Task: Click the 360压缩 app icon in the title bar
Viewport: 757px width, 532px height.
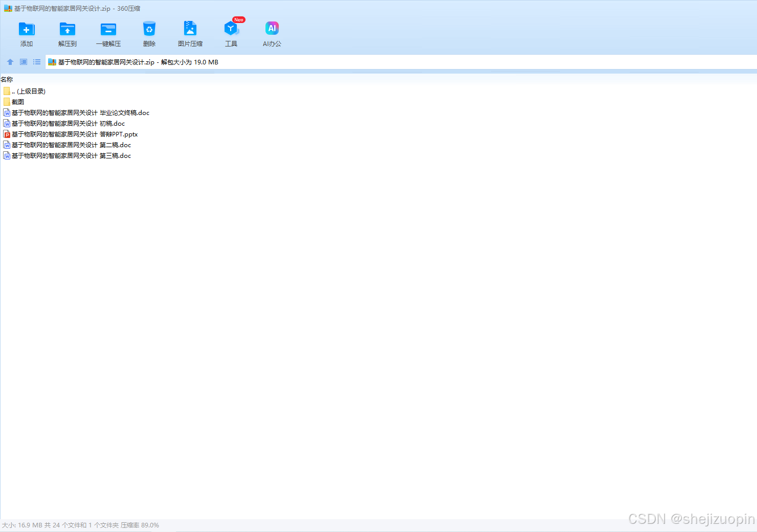Action: point(8,8)
